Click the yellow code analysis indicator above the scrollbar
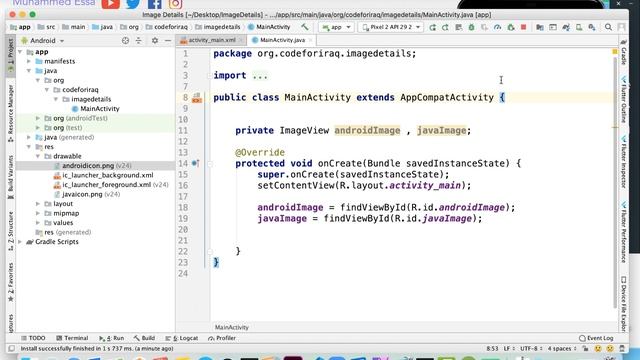 (x=615, y=52)
